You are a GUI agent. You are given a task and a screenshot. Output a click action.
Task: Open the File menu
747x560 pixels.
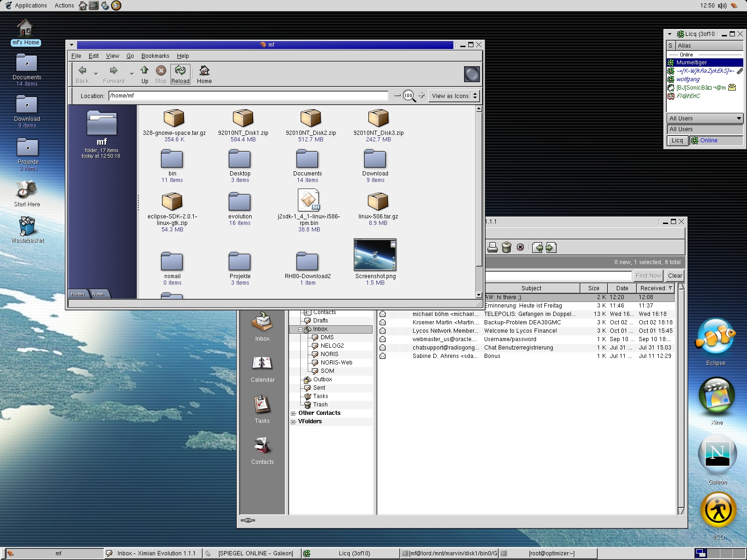[x=76, y=56]
